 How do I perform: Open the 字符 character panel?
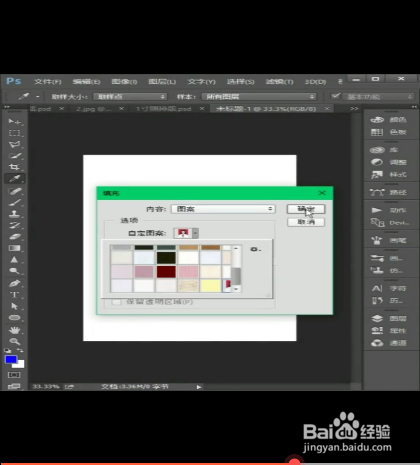pyautogui.click(x=389, y=289)
